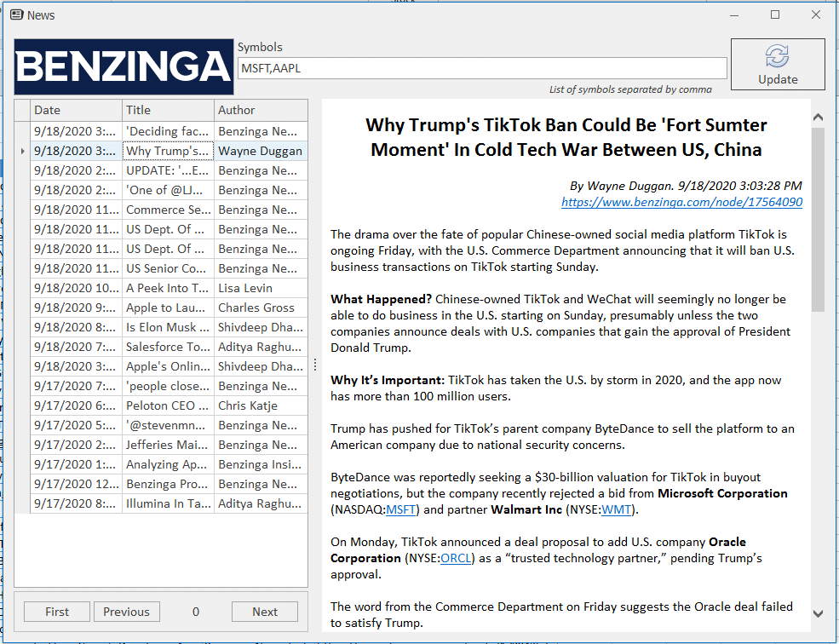Go to First page of news
Viewport: 839px width, 644px height.
click(x=57, y=612)
